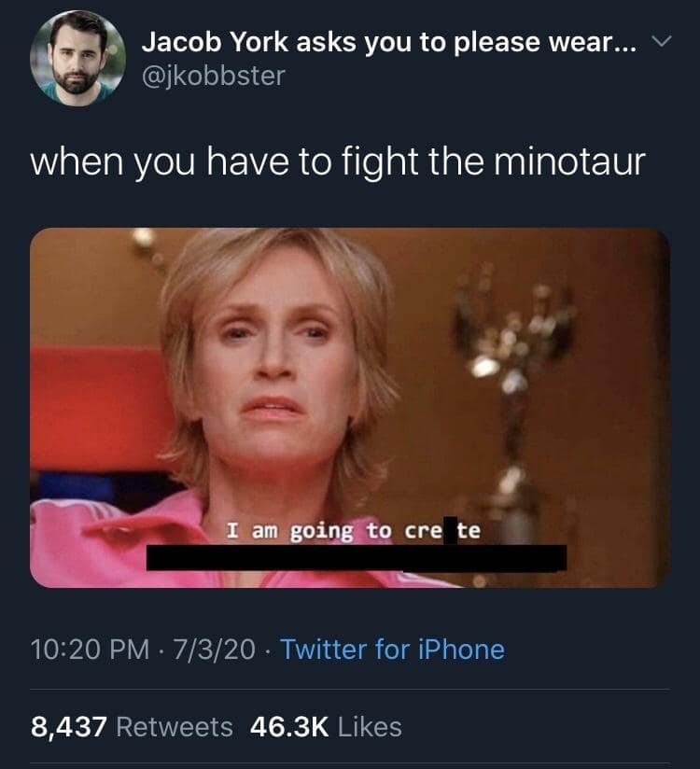The width and height of the screenshot is (700, 769).
Task: Open Jacob York's profile avatar photo
Action: [x=77, y=58]
